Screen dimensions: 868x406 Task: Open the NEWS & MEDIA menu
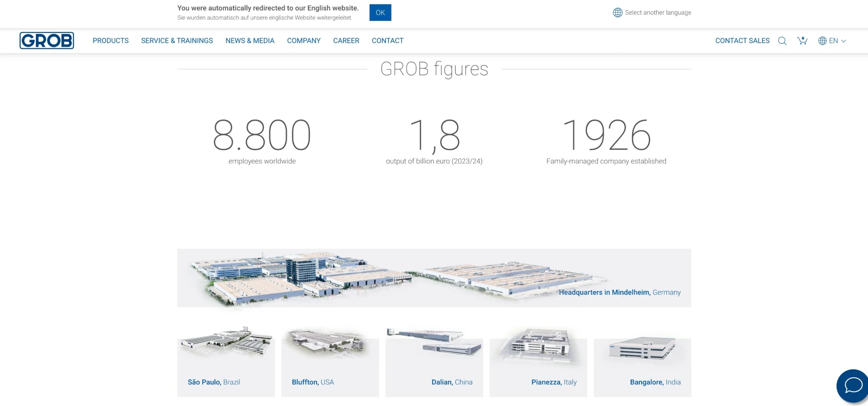coord(250,41)
